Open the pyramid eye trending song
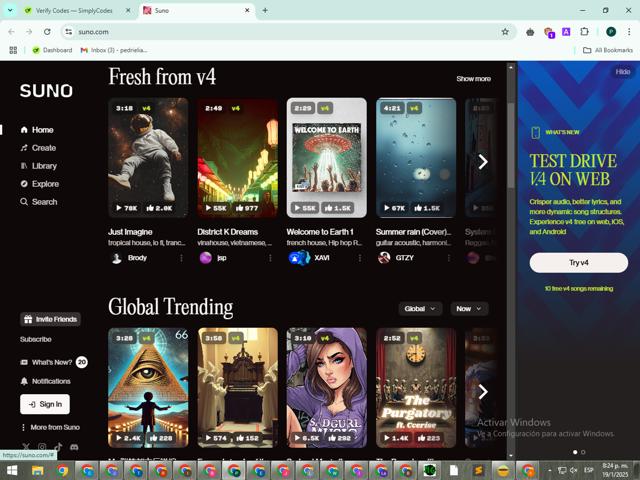 click(148, 388)
